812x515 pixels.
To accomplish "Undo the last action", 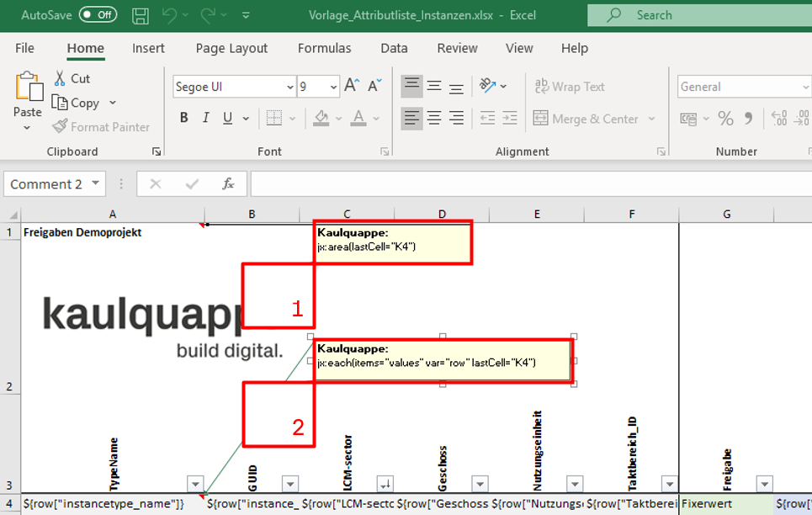I will (169, 15).
